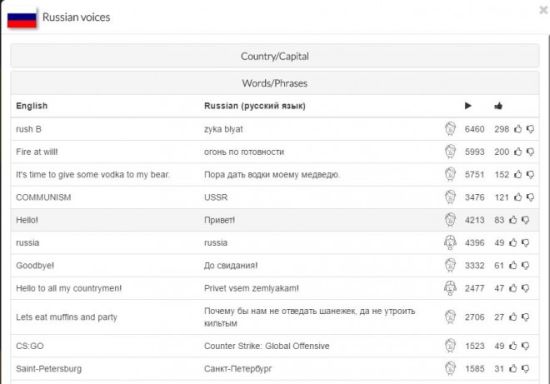Like the 'Fire at will!' phrase

pyautogui.click(x=518, y=152)
